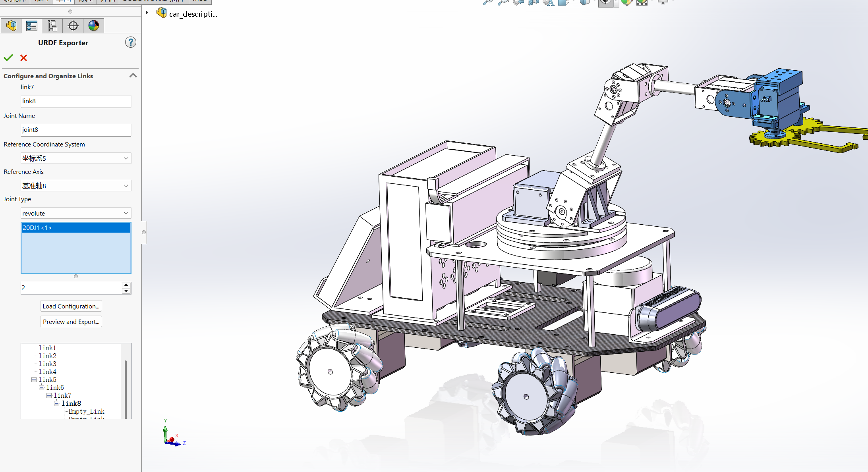The width and height of the screenshot is (868, 472).
Task: Click the Load Configuration button
Action: pos(71,306)
